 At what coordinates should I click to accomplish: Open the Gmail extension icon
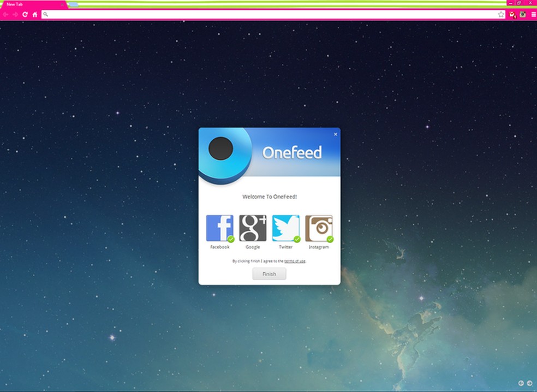point(512,14)
